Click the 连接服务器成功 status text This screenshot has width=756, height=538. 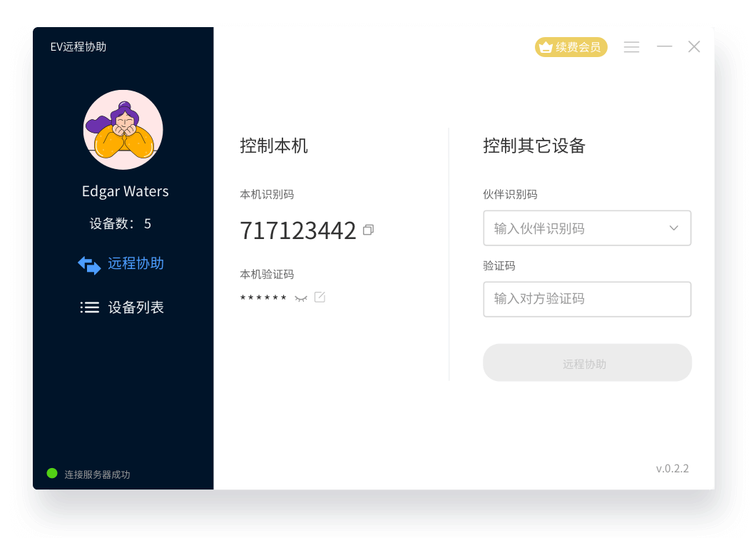click(x=96, y=473)
